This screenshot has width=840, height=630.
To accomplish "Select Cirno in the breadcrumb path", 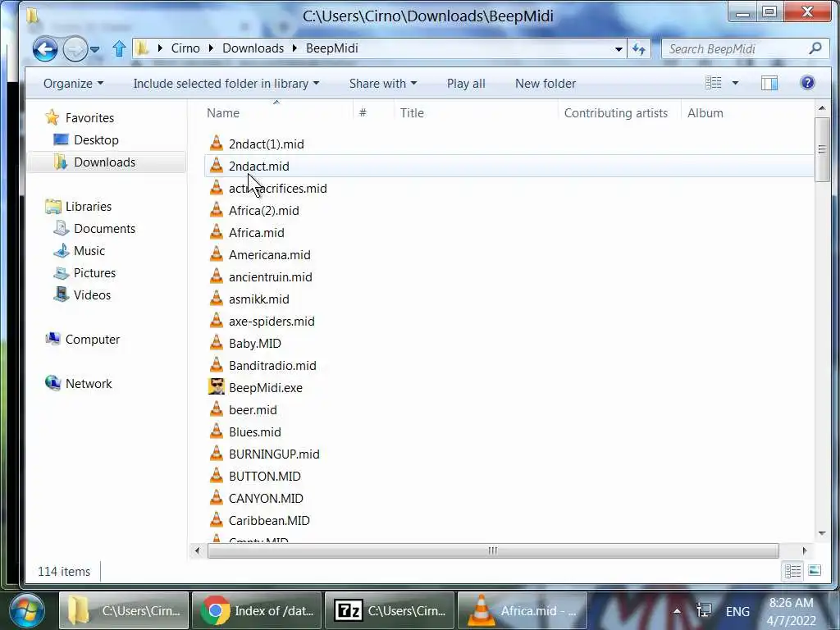I will pos(185,48).
